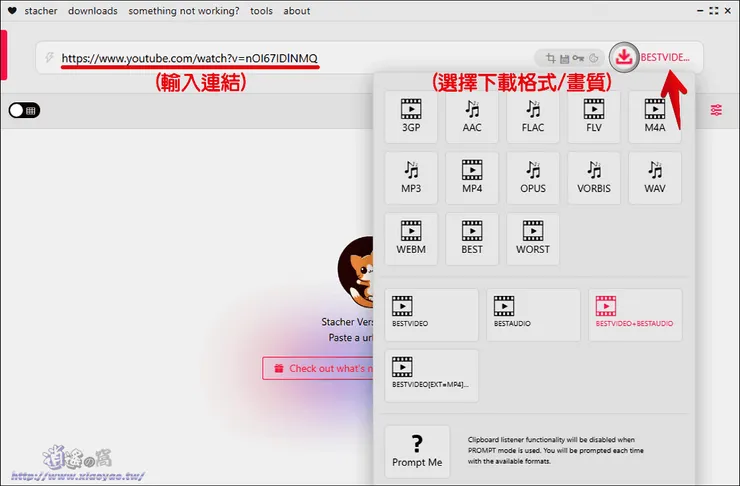The height and width of the screenshot is (486, 740).
Task: Choose the MP4 video format
Action: pos(472,178)
